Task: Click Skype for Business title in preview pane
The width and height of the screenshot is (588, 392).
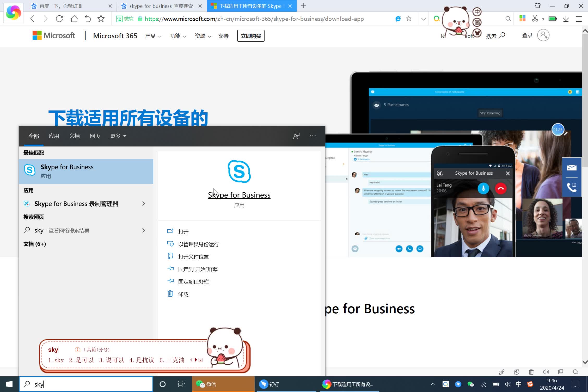Action: click(239, 195)
